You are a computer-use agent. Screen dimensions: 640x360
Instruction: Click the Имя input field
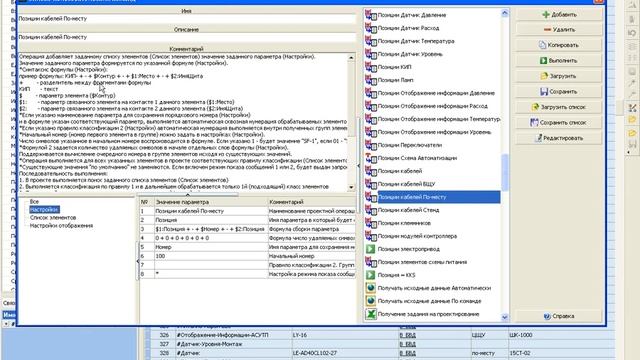point(187,19)
